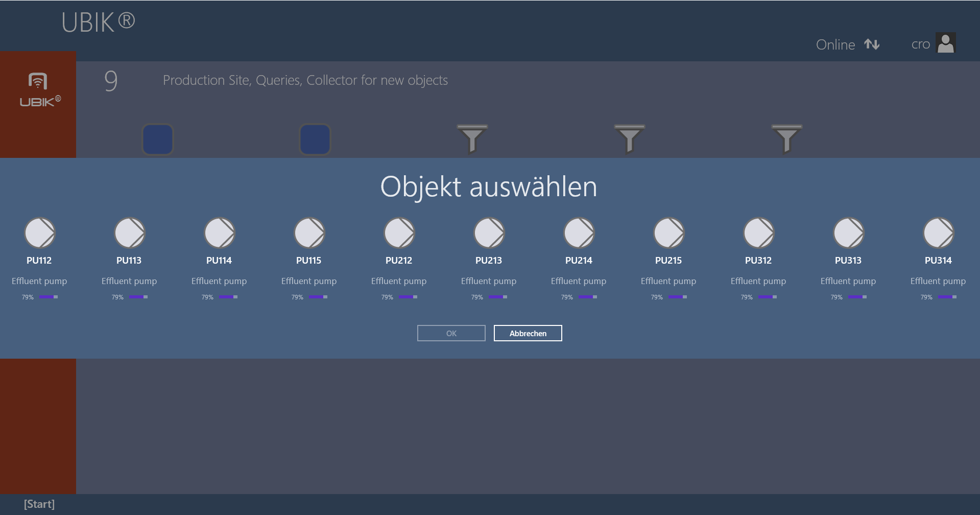The image size is (980, 515).
Task: Open the cro user profile icon
Action: [x=946, y=43]
